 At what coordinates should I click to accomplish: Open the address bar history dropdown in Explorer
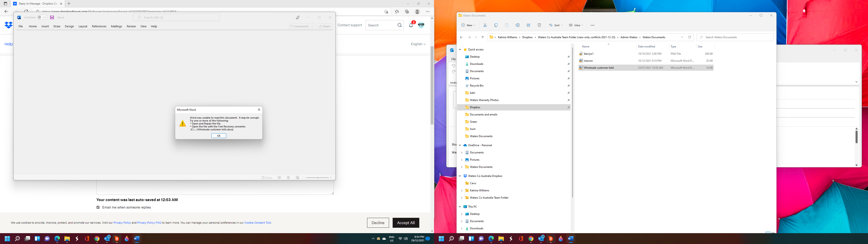pyautogui.click(x=682, y=37)
